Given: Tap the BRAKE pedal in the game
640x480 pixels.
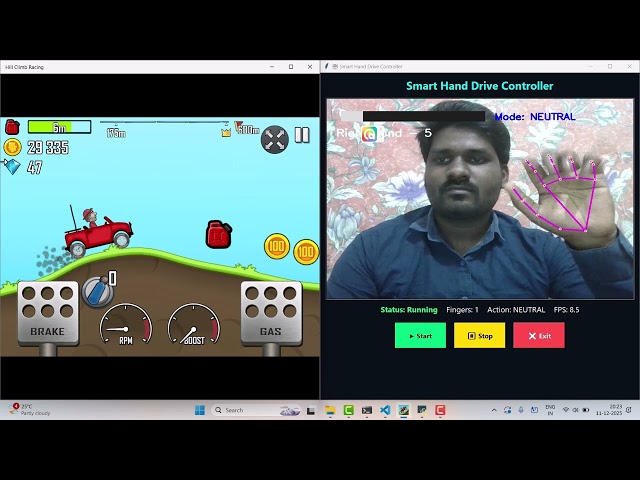Looking at the screenshot, I should (48, 313).
